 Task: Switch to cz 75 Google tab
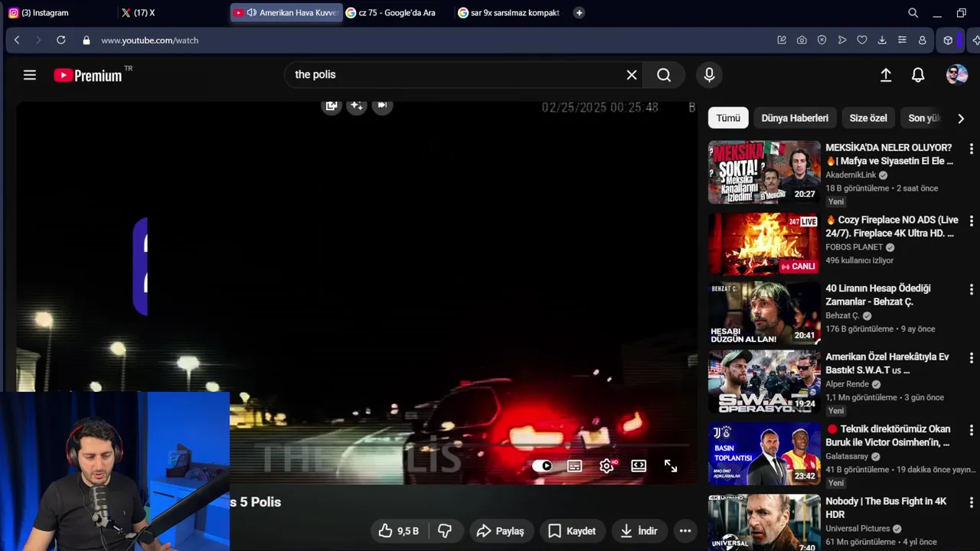pyautogui.click(x=397, y=13)
